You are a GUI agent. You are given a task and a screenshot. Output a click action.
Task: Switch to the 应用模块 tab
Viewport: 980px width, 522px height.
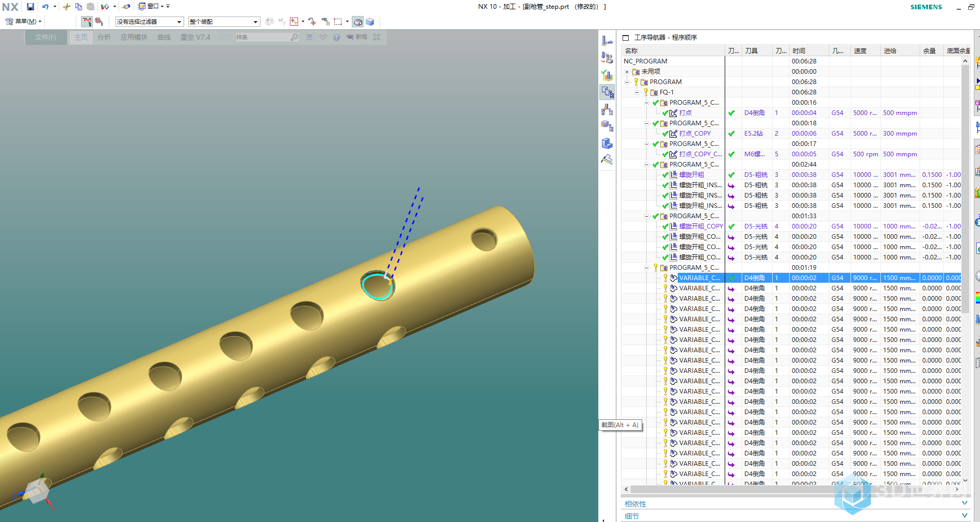[134, 37]
